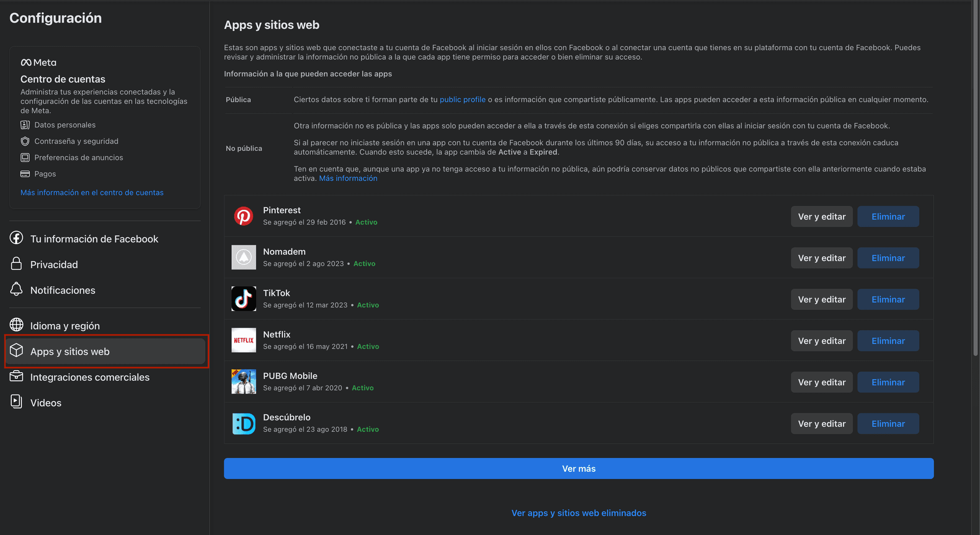Click the Netflix app name

tap(277, 334)
